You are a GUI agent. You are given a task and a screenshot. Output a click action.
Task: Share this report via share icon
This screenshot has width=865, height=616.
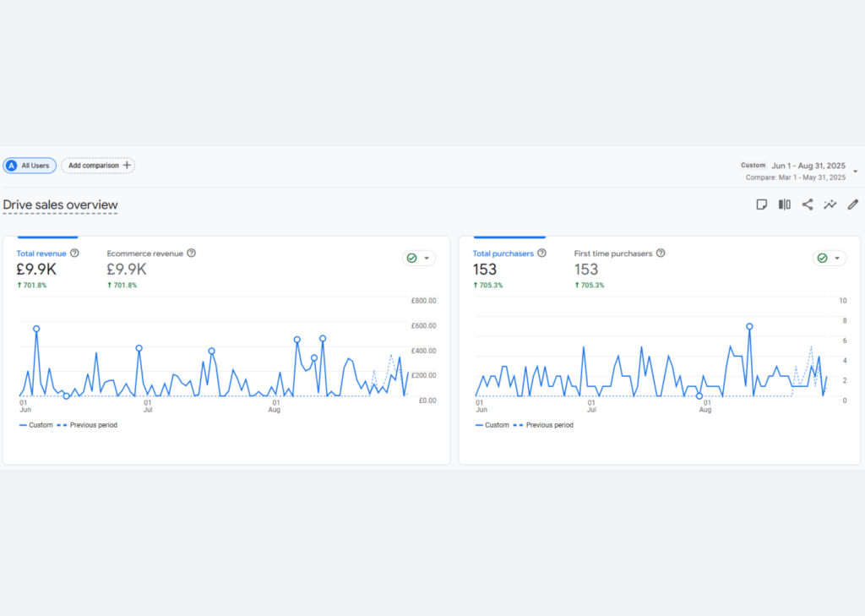point(808,204)
